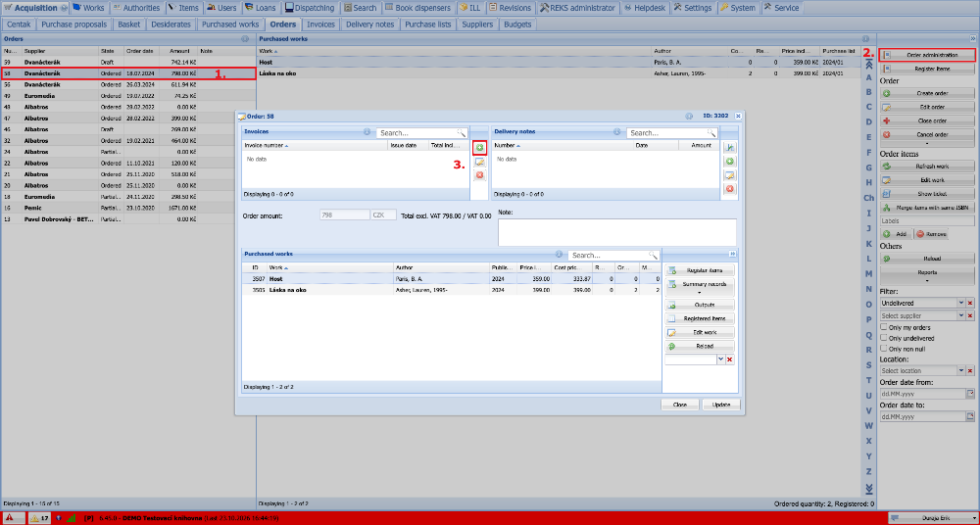
Task: Jump to letter M in the alphabet index
Action: point(868,273)
